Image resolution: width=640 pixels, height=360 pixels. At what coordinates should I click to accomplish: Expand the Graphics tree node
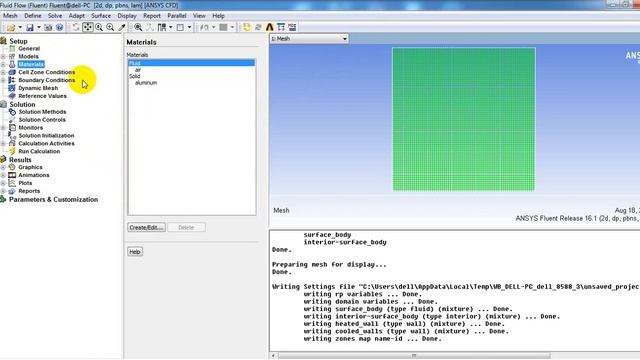pos(3,167)
